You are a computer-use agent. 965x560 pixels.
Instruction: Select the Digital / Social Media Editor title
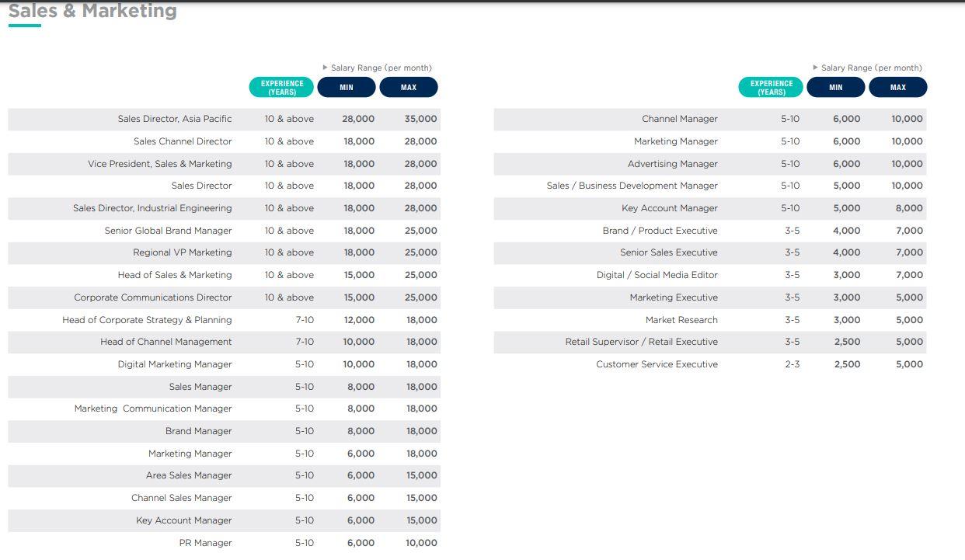pyautogui.click(x=657, y=275)
